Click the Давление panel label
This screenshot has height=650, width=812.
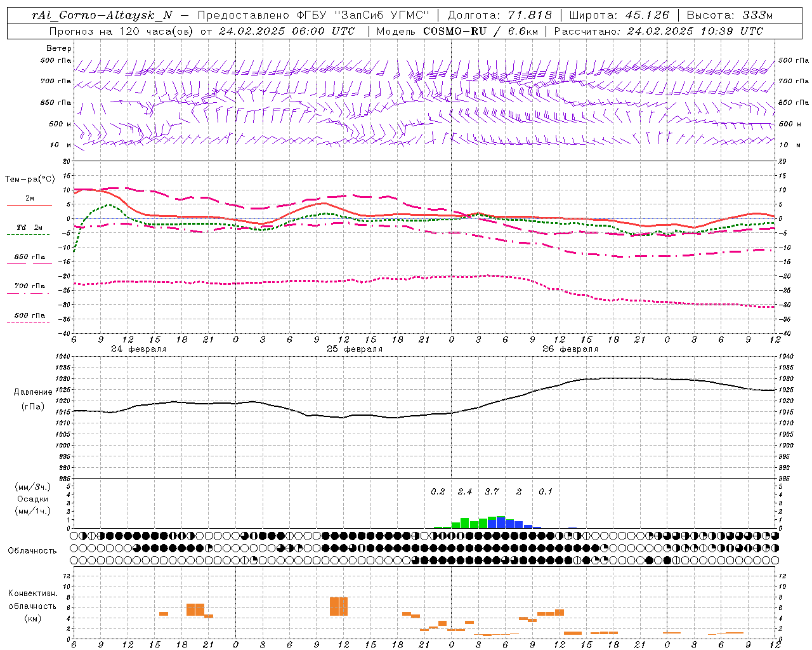[x=33, y=392]
